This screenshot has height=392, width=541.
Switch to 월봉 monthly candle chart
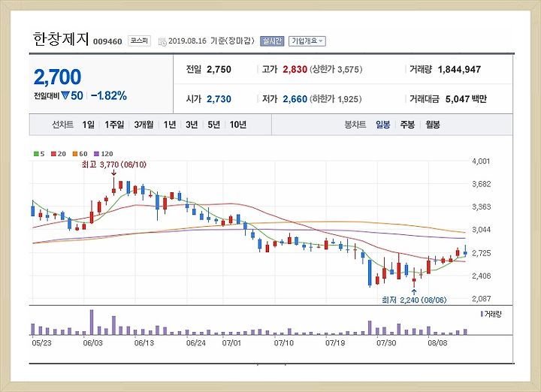click(433, 125)
